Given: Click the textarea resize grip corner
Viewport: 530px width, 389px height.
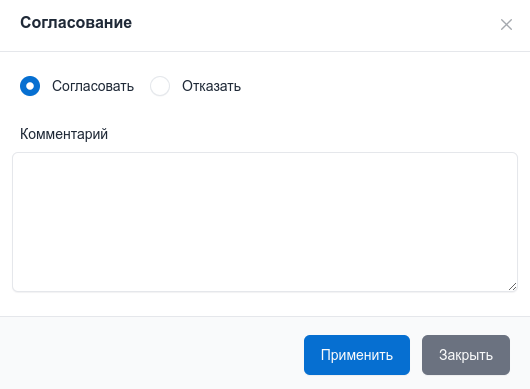Looking at the screenshot, I should pyautogui.click(x=512, y=287).
